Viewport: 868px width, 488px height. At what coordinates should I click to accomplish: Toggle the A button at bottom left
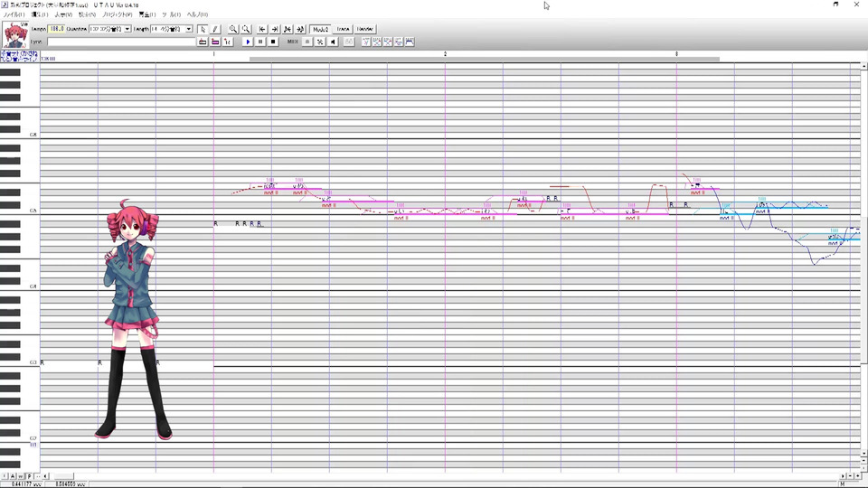pyautogui.click(x=13, y=476)
